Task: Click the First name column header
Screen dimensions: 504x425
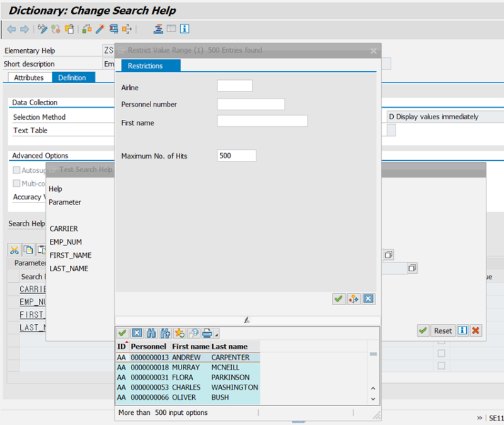Action: tap(191, 347)
